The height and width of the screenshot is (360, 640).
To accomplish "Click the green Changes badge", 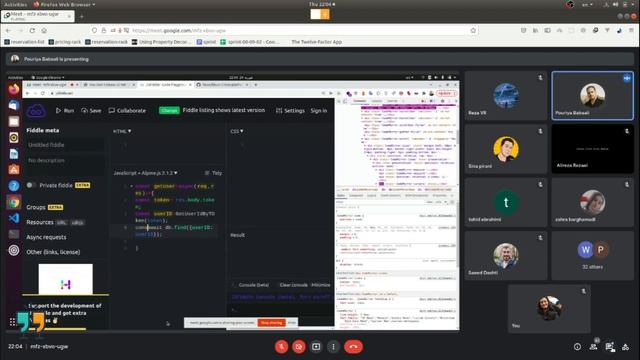I will pyautogui.click(x=169, y=111).
